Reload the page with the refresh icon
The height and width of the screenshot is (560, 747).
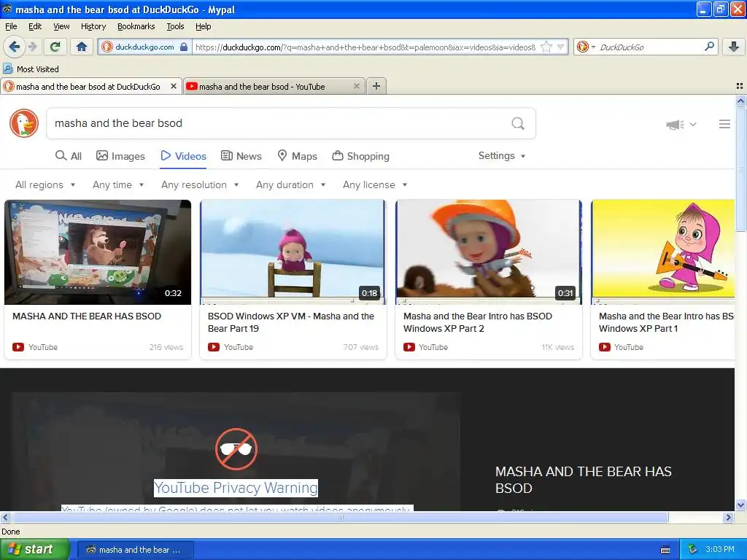55,47
